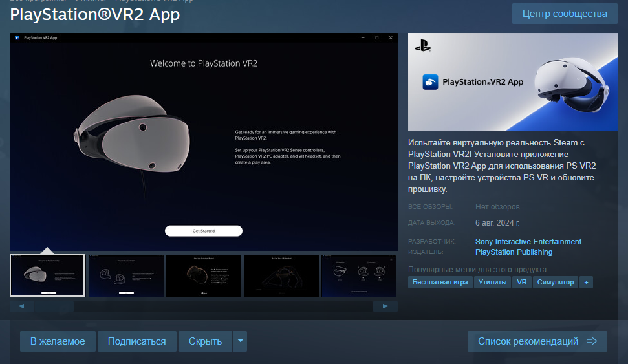Click the arrow icon on Список рекомендаций
The image size is (628, 364).
(592, 341)
